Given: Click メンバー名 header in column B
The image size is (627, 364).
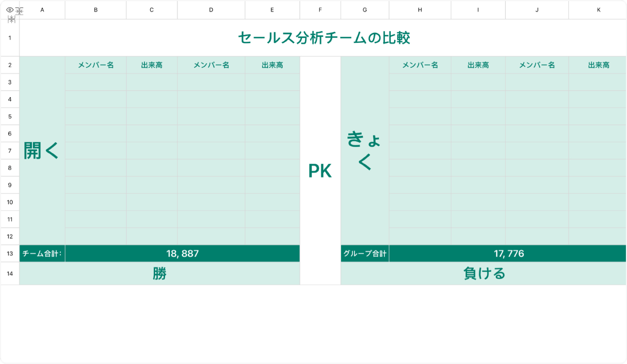Looking at the screenshot, I should 96,65.
